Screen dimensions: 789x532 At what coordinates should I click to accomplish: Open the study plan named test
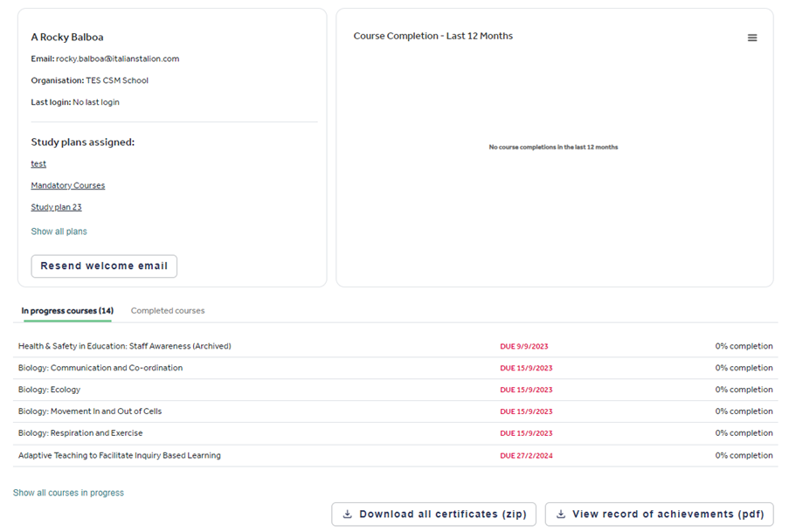click(x=38, y=163)
